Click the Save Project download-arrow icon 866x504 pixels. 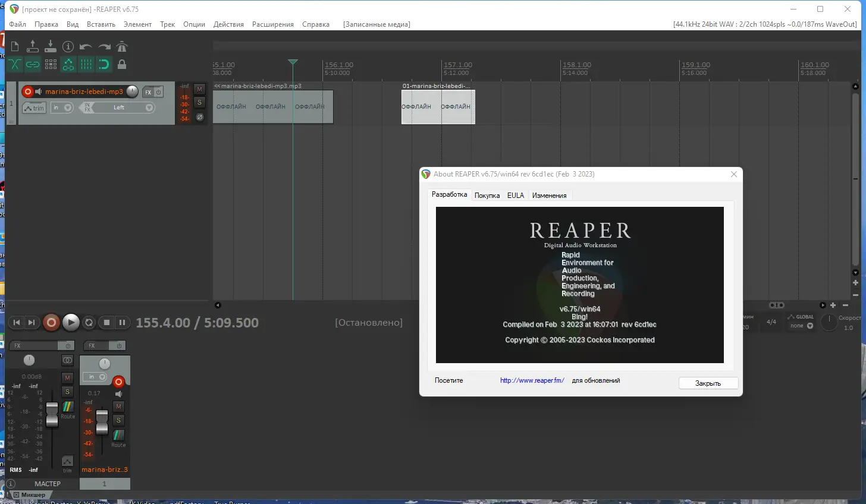[51, 46]
